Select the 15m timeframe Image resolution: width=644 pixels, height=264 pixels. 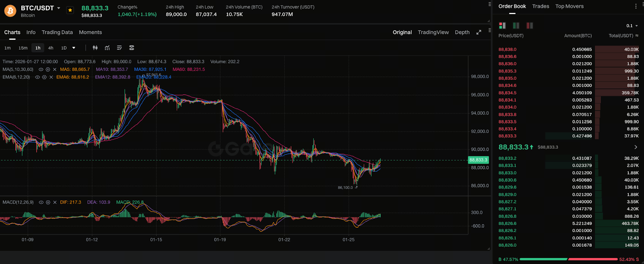tap(23, 48)
